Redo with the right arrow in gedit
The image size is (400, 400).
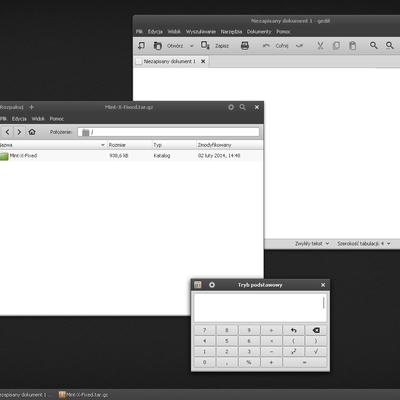299,46
